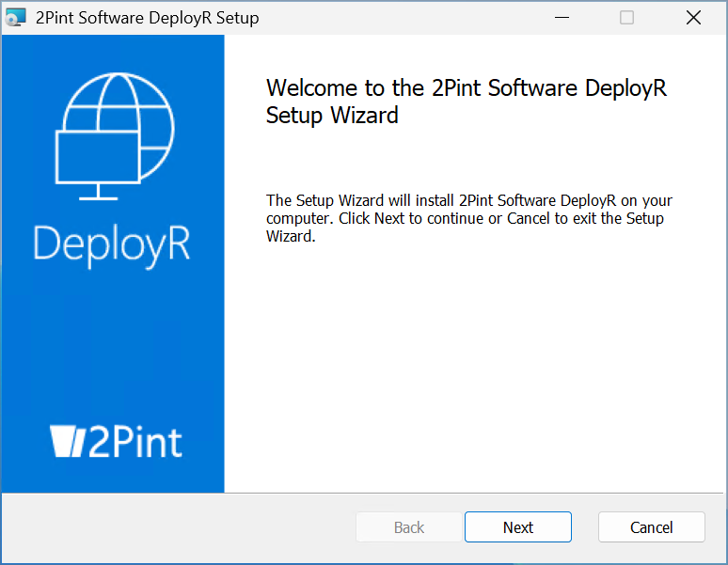728x565 pixels.
Task: Click blank white area below description text
Action: [470, 376]
